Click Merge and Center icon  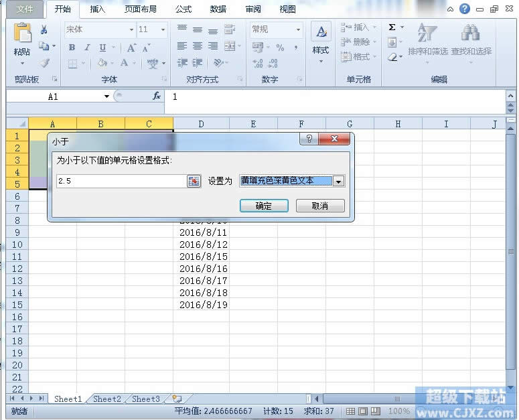click(x=230, y=46)
